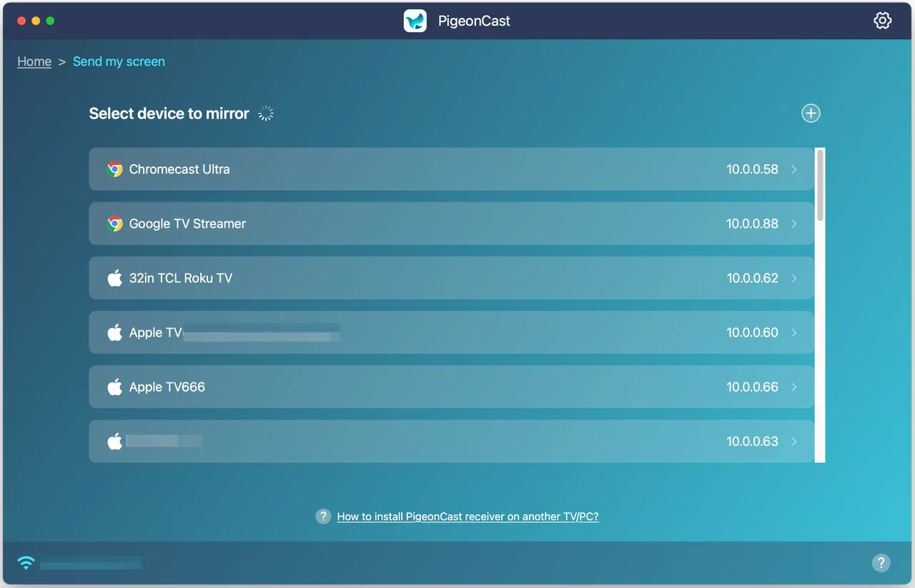The width and height of the screenshot is (915, 588).
Task: Click the Wi-Fi icon in the status bar
Action: (x=26, y=563)
